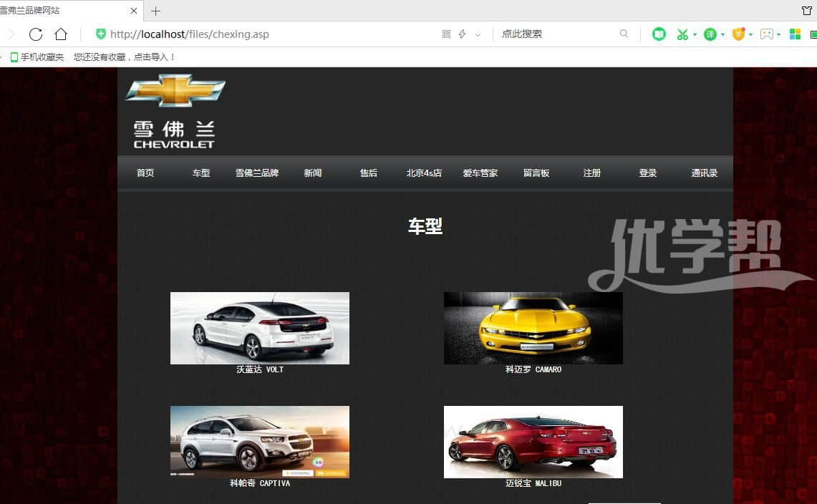Go to the browser home page icon
The height and width of the screenshot is (504, 817).
pyautogui.click(x=61, y=34)
